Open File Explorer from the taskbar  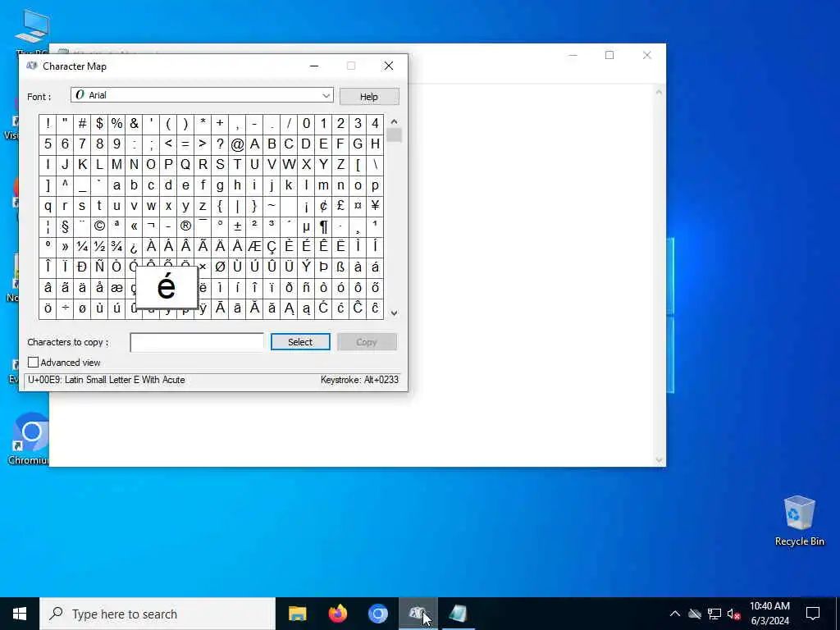297,614
